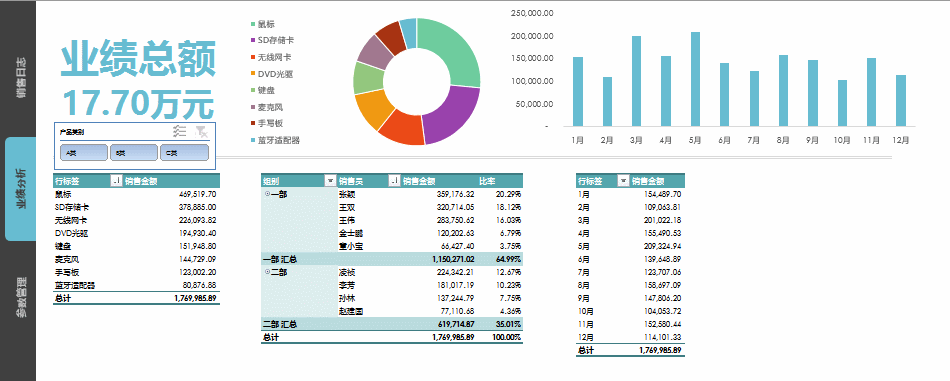Open the 参数管理 sidebar tab
Image resolution: width=950 pixels, height=381 pixels.
tap(21, 297)
